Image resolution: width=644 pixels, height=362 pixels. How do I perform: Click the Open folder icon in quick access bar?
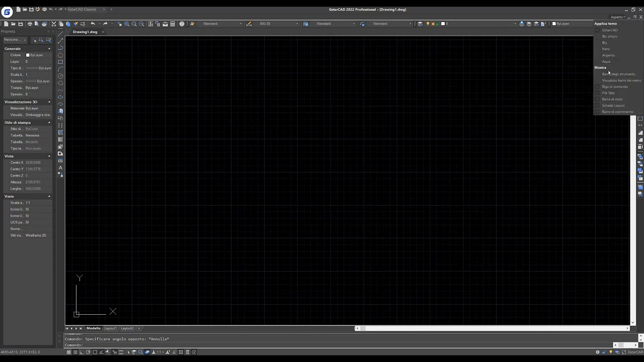click(x=25, y=9)
